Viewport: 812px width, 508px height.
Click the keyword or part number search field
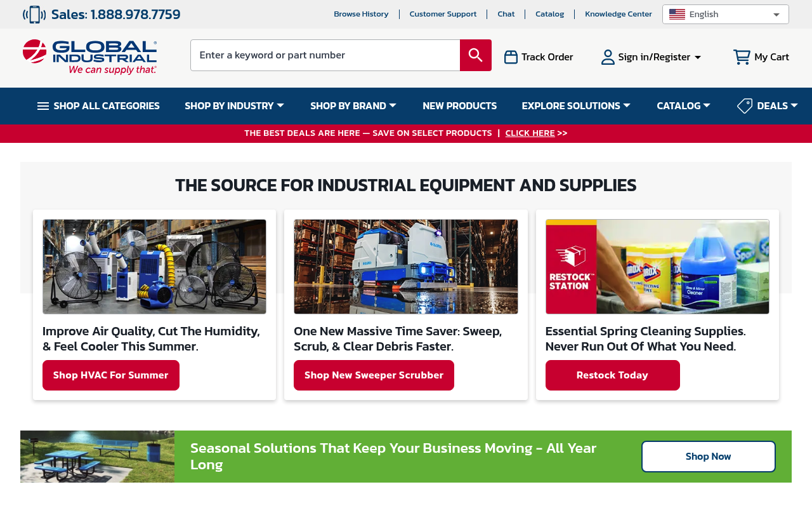pyautogui.click(x=325, y=55)
